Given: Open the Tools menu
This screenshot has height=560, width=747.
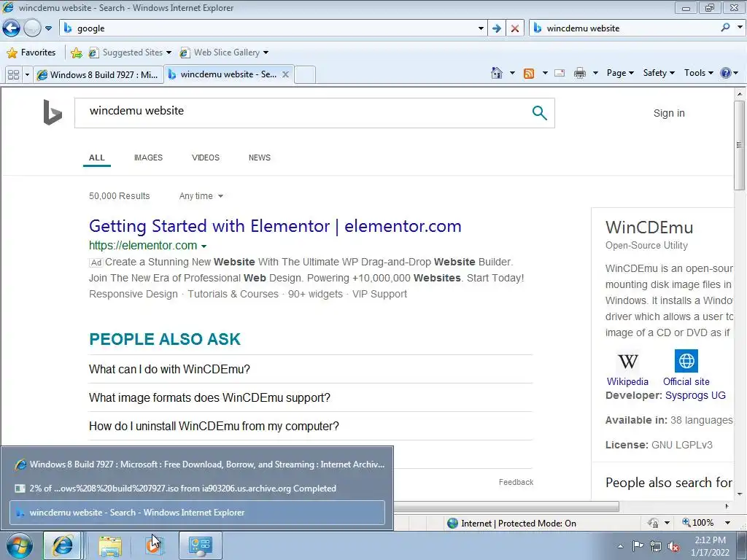Looking at the screenshot, I should [x=698, y=73].
